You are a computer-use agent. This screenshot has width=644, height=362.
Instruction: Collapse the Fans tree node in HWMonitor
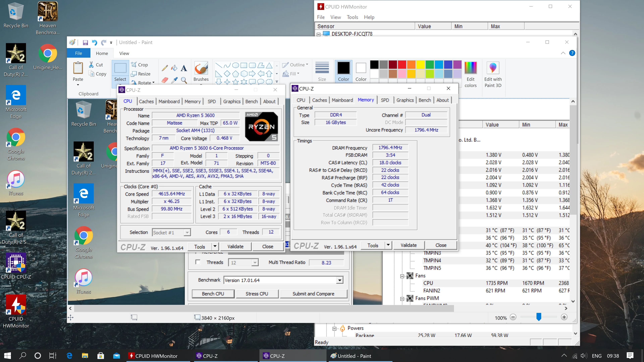(x=402, y=276)
